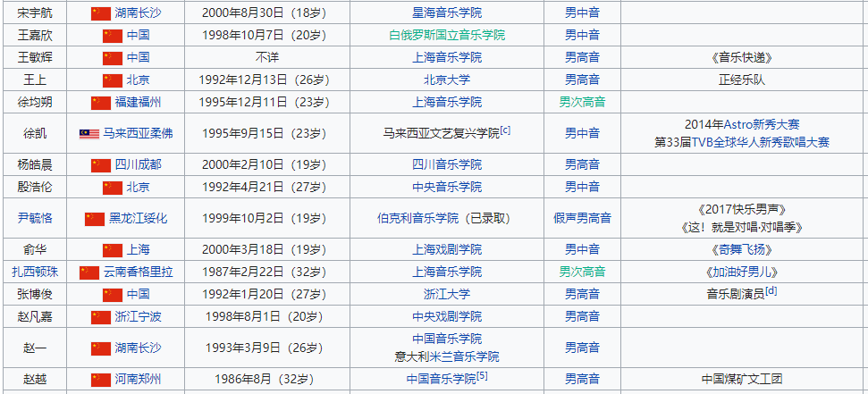Click the China flag next to 福建福州
Viewport: 868px width, 394px height.
101,102
